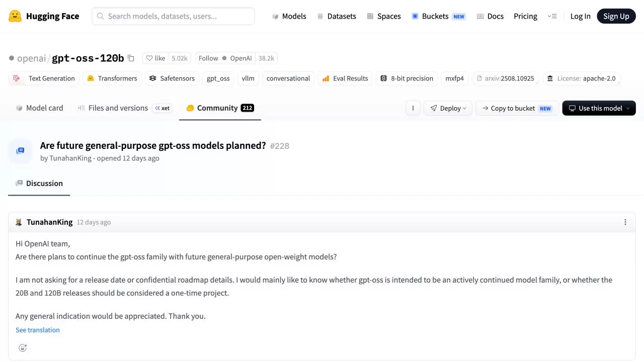Click the 212 community count badge
Viewport: 644px width, 362px height.
[x=247, y=108]
